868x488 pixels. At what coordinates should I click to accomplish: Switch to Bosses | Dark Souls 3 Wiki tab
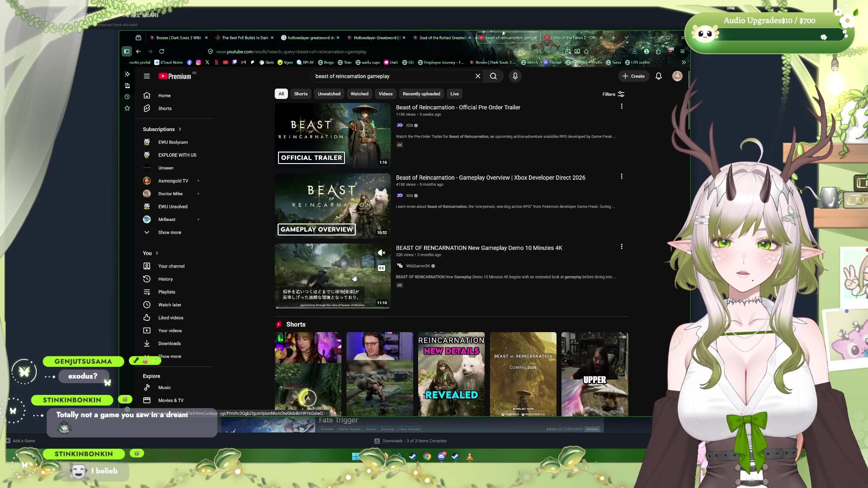click(x=178, y=38)
